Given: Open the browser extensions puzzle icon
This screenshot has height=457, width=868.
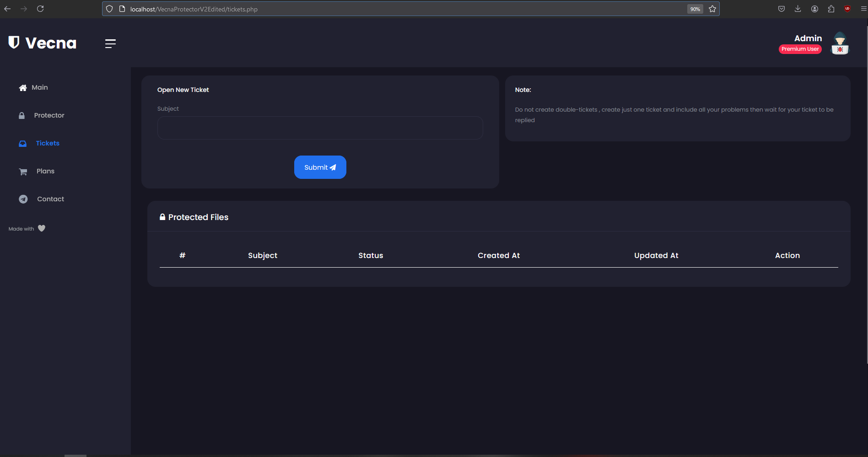Looking at the screenshot, I should pyautogui.click(x=831, y=9).
